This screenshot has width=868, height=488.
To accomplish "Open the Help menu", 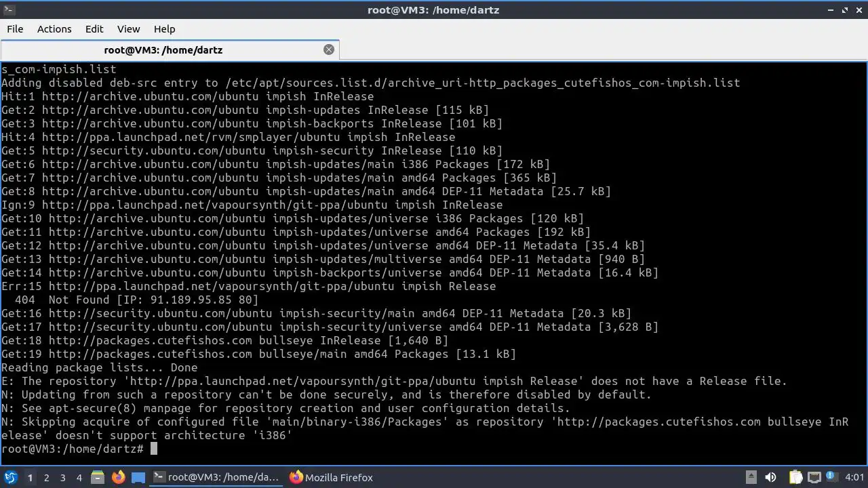I will point(164,29).
